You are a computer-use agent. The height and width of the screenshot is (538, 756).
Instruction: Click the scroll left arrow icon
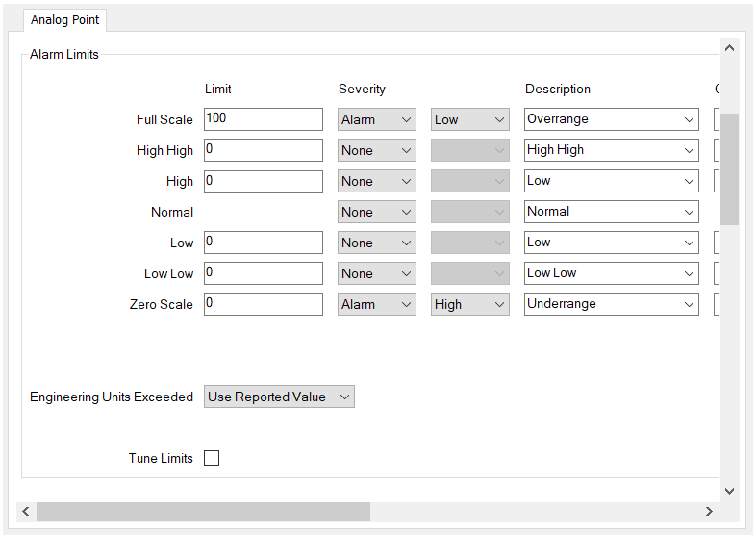(x=26, y=511)
